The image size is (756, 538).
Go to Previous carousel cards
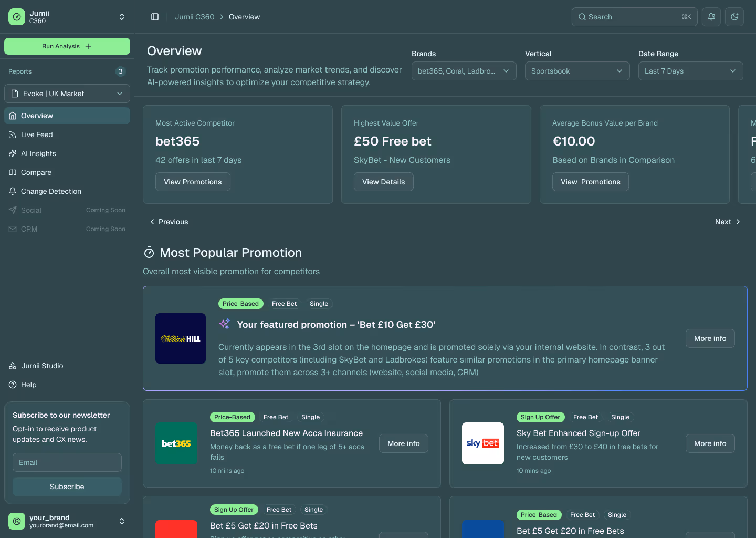coord(169,222)
